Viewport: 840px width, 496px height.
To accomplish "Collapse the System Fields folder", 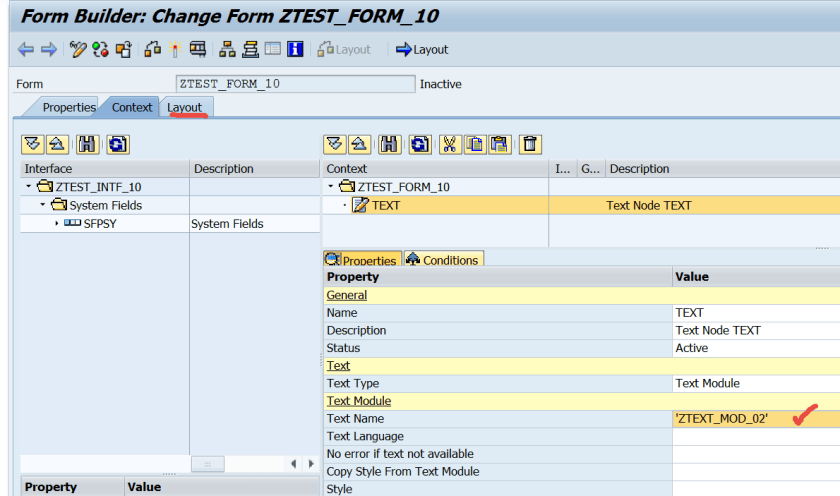I will [42, 205].
